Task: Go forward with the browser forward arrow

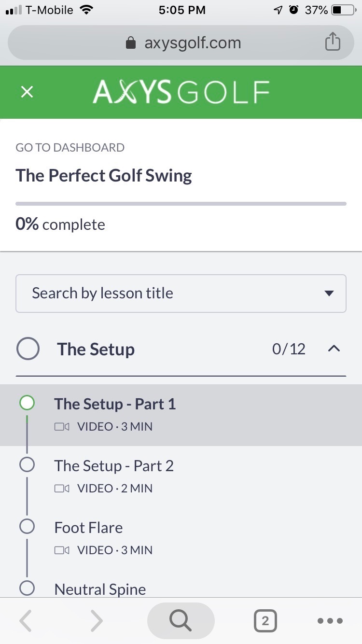Action: coord(97,621)
